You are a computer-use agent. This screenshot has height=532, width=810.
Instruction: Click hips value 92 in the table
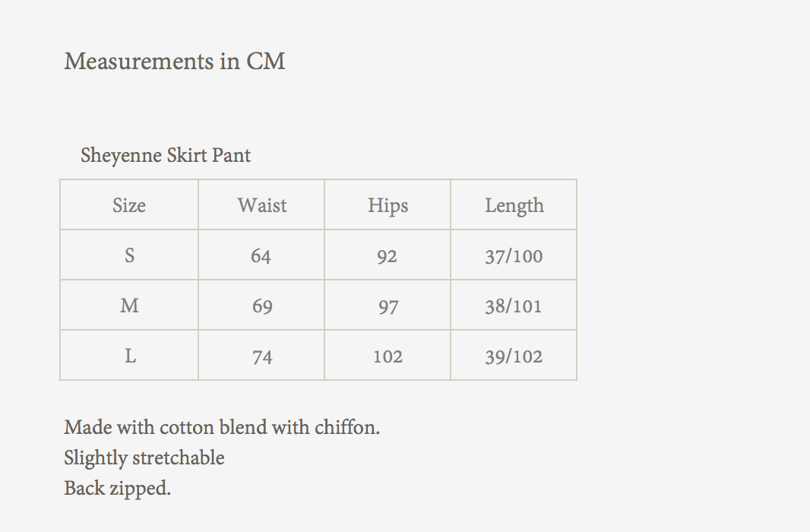tap(387, 256)
